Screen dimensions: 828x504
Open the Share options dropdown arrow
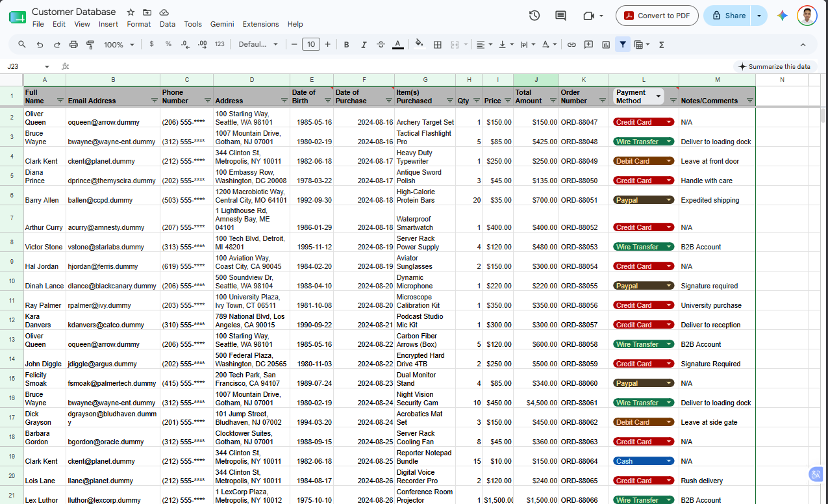pos(759,16)
